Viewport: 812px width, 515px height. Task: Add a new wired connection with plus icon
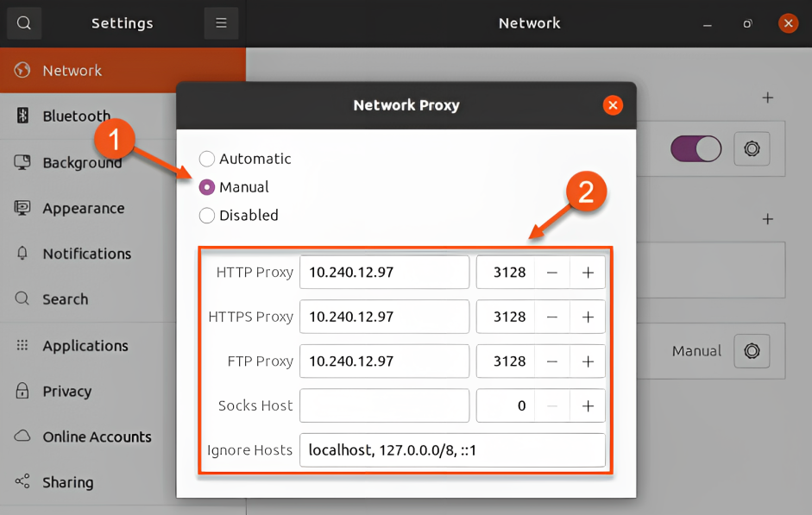767,97
